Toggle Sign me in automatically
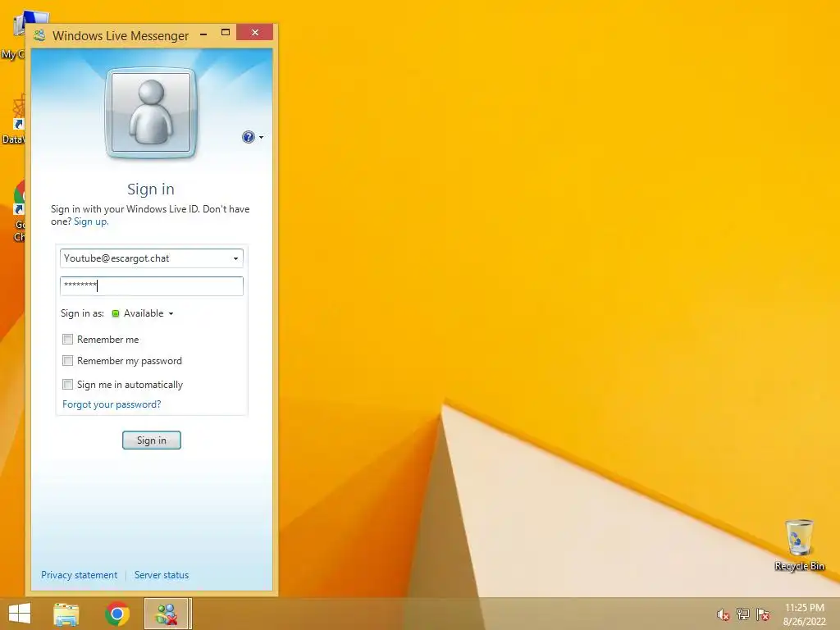840x630 pixels. point(67,384)
